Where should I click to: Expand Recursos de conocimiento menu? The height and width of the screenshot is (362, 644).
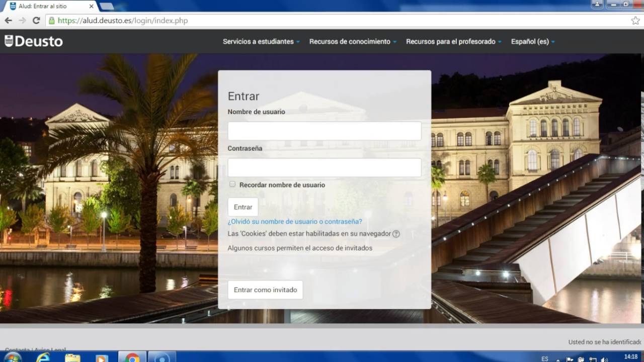click(x=353, y=42)
